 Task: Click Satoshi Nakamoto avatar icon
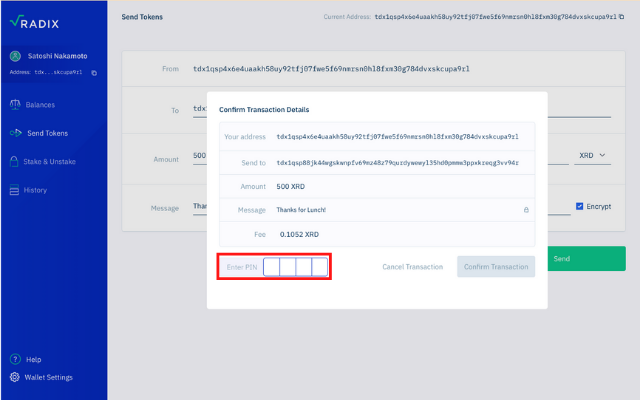16,56
